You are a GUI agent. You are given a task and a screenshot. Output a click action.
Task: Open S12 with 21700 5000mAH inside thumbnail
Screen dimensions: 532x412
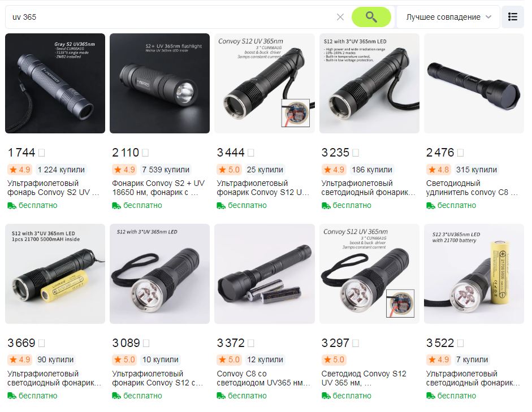[x=55, y=274]
